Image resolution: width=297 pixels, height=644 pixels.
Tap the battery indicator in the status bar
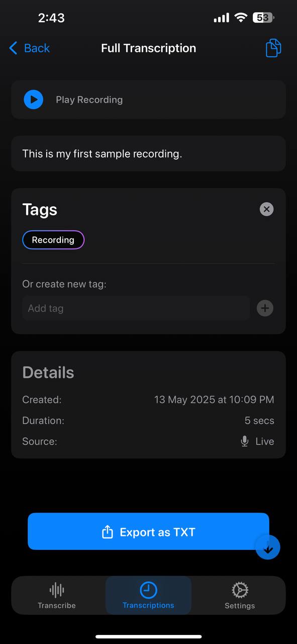pyautogui.click(x=262, y=17)
